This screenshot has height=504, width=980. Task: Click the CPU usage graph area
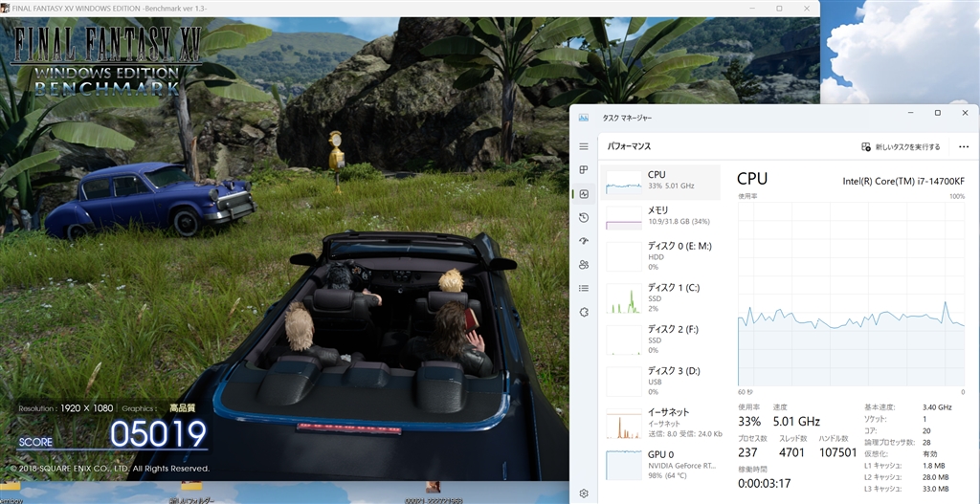[851, 294]
